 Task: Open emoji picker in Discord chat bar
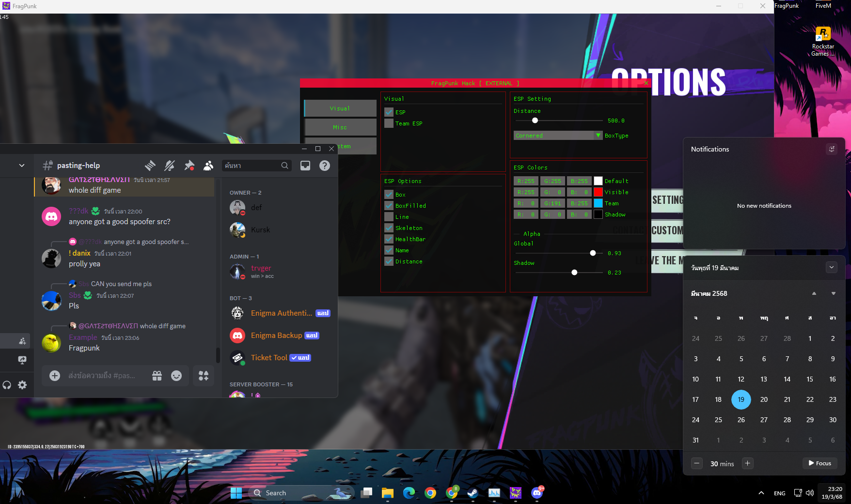pos(176,376)
